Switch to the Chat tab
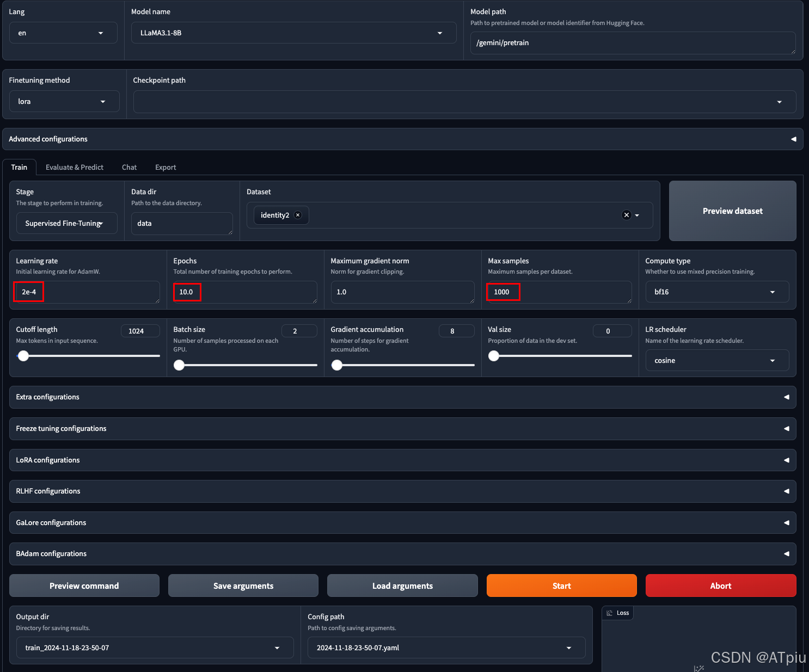The image size is (809, 672). [129, 167]
